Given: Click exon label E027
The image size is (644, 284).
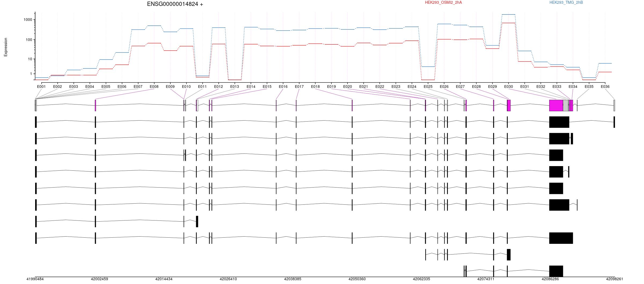Looking at the screenshot, I should (460, 87).
